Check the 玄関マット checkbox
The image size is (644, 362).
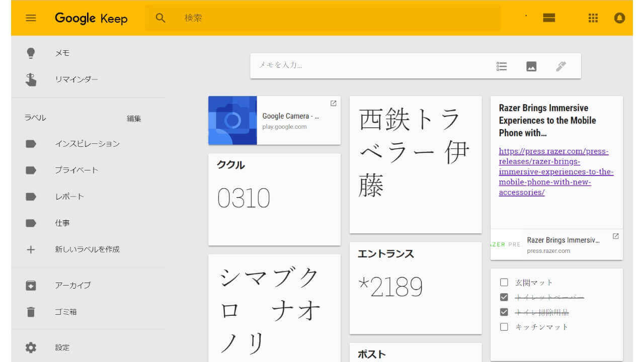(x=504, y=283)
